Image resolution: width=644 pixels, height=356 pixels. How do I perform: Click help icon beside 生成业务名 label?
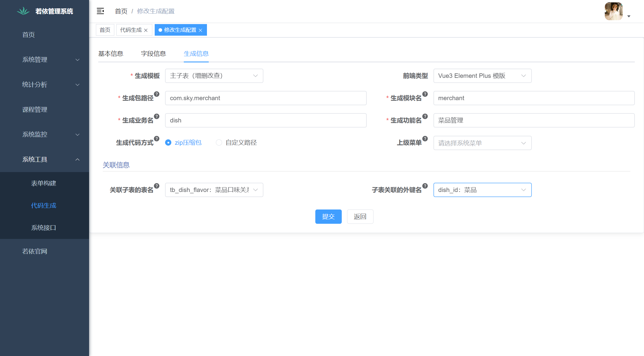pos(157,116)
